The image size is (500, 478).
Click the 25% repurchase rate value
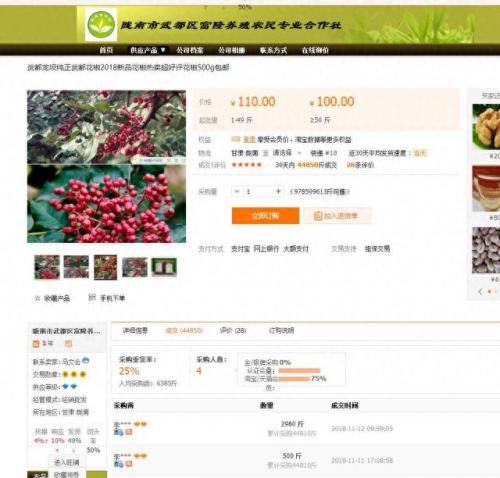pyautogui.click(x=129, y=371)
